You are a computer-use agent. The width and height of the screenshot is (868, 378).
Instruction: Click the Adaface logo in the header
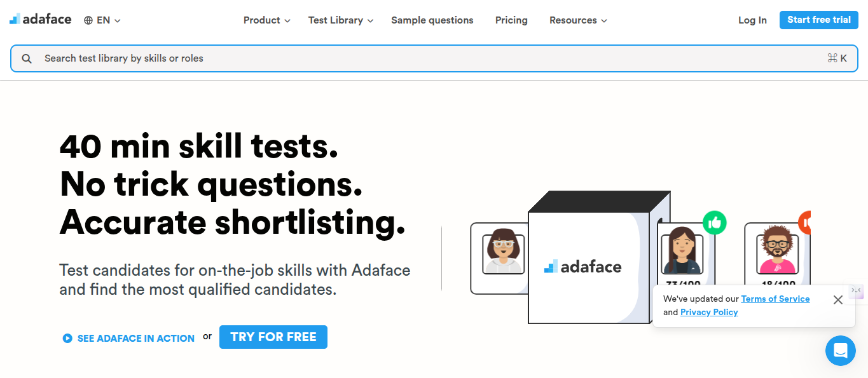tap(41, 19)
